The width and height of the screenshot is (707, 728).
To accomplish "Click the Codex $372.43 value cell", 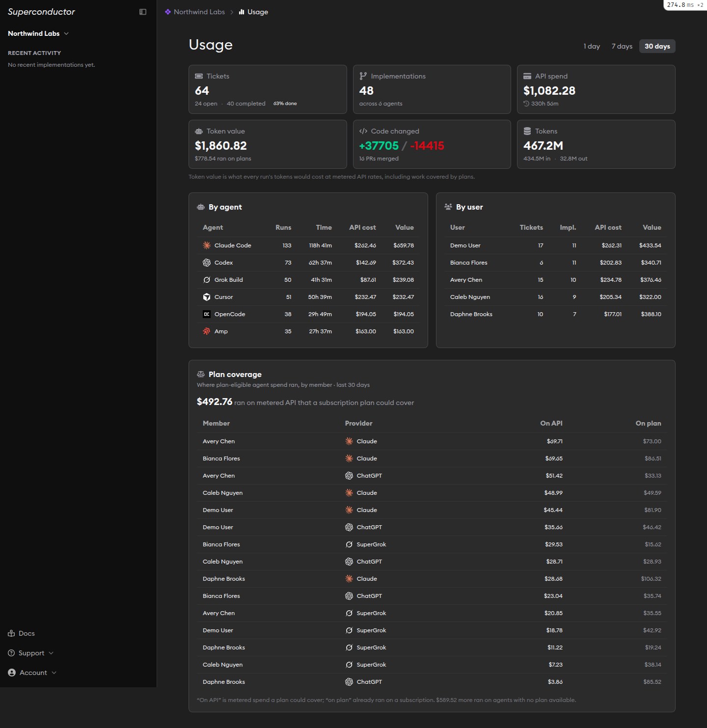I will pos(403,263).
